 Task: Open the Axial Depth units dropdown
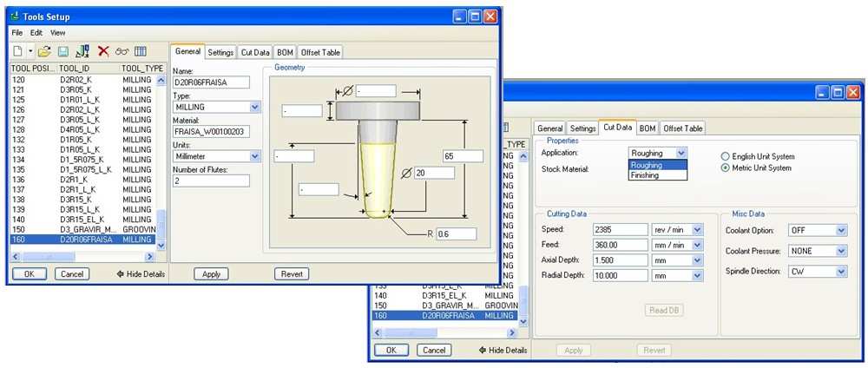698,260
